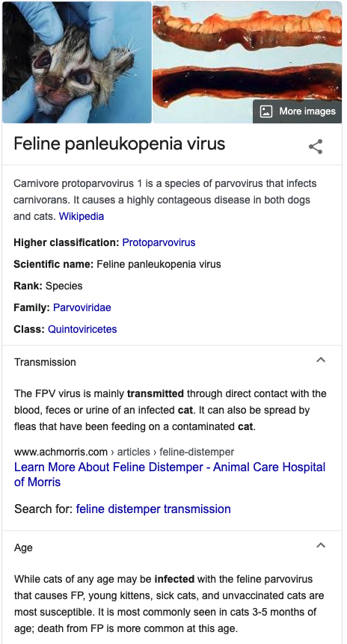
Task: Follow the Protoparvovirus classification link
Action: (159, 243)
